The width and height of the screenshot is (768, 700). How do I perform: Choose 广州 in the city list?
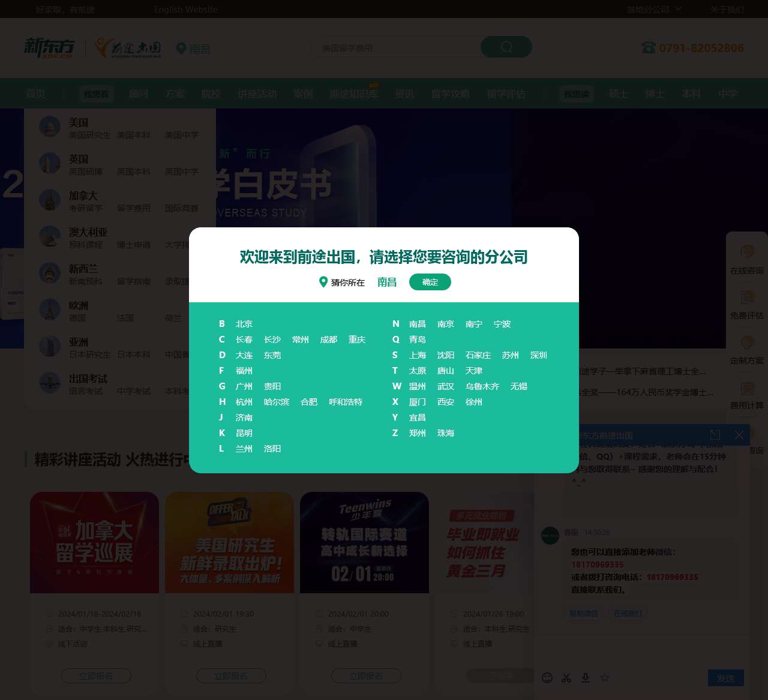[244, 386]
